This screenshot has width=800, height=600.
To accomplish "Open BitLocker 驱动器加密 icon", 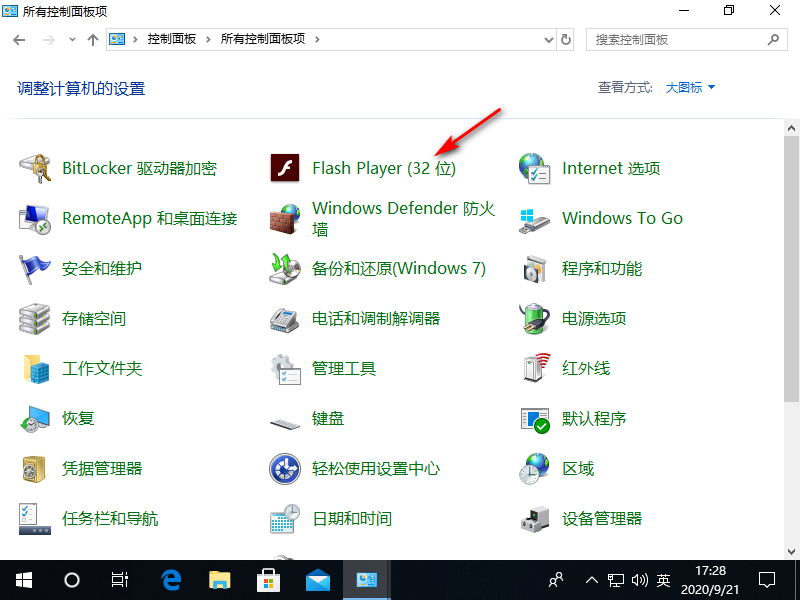I will pos(35,168).
